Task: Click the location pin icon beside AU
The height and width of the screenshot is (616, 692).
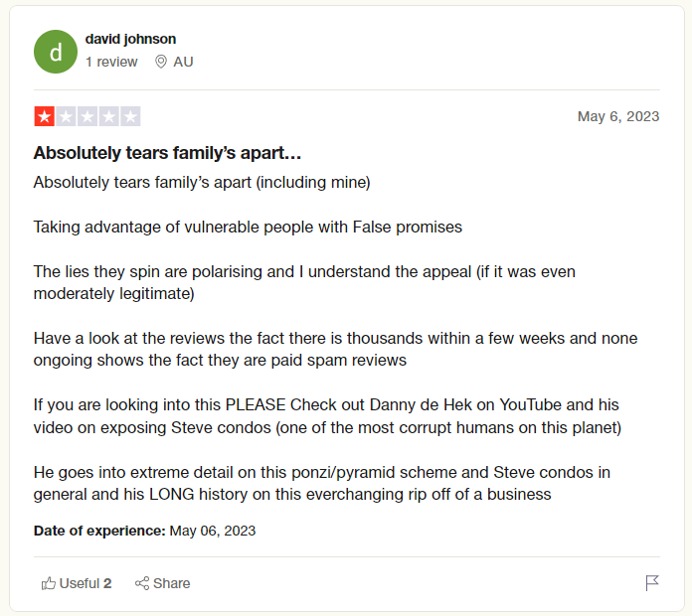Action: (161, 62)
